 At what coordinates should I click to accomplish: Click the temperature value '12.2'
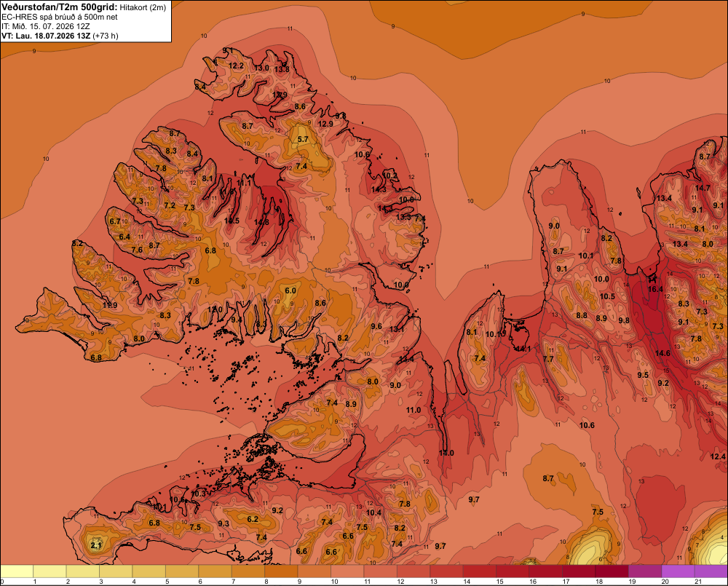(237, 66)
